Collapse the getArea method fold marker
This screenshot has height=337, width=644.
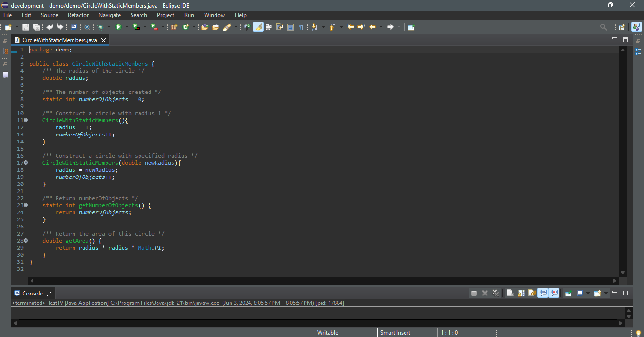(26, 241)
